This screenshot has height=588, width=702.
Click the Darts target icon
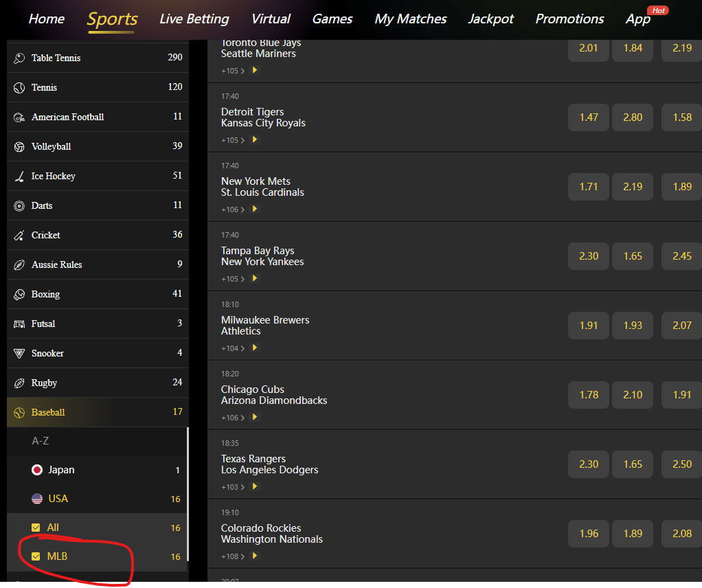pos(19,206)
